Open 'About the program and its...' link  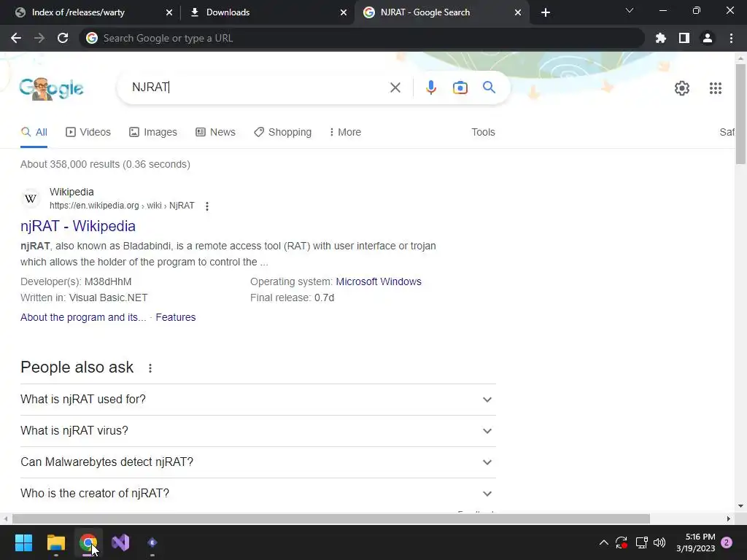83,317
